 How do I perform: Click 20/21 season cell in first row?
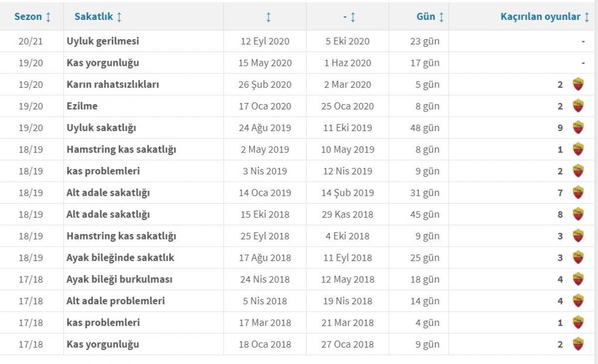(31, 41)
